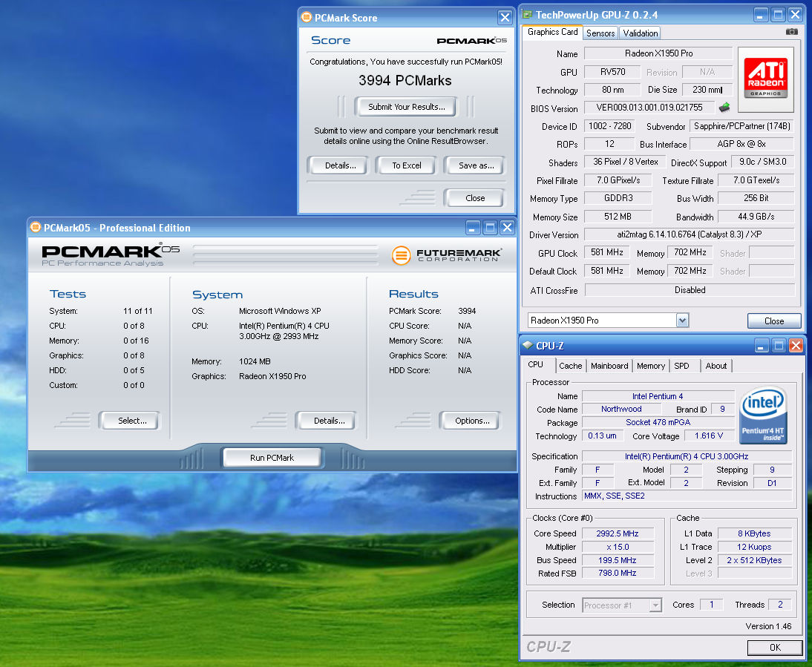Image resolution: width=812 pixels, height=667 pixels.
Task: Click the BIOS save chip icon in GPU-Z
Action: tap(724, 107)
